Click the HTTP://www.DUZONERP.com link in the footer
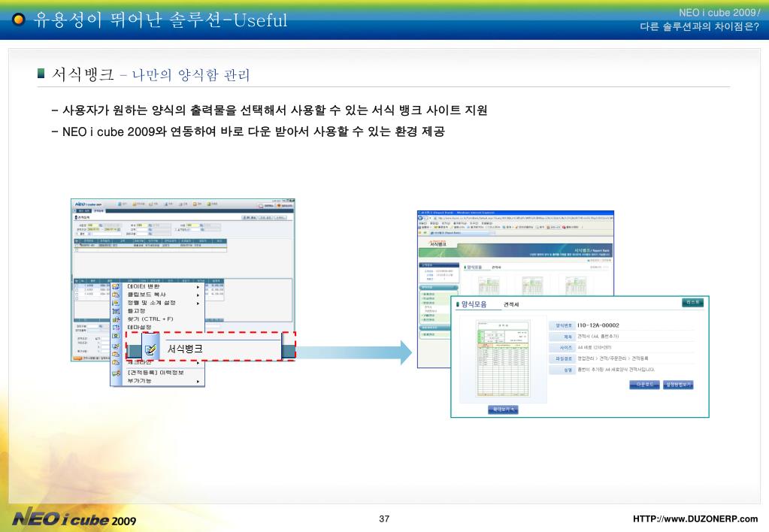This screenshot has width=769, height=532. tap(695, 518)
